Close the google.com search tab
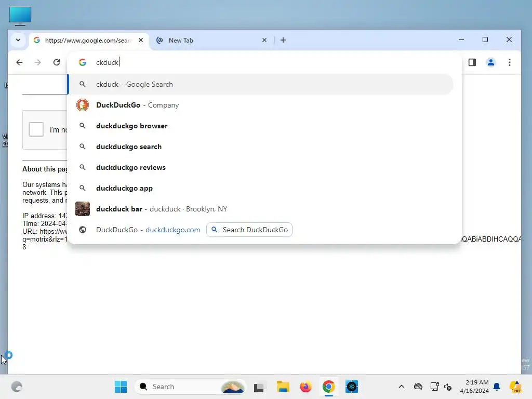Image resolution: width=532 pixels, height=399 pixels. tap(141, 40)
